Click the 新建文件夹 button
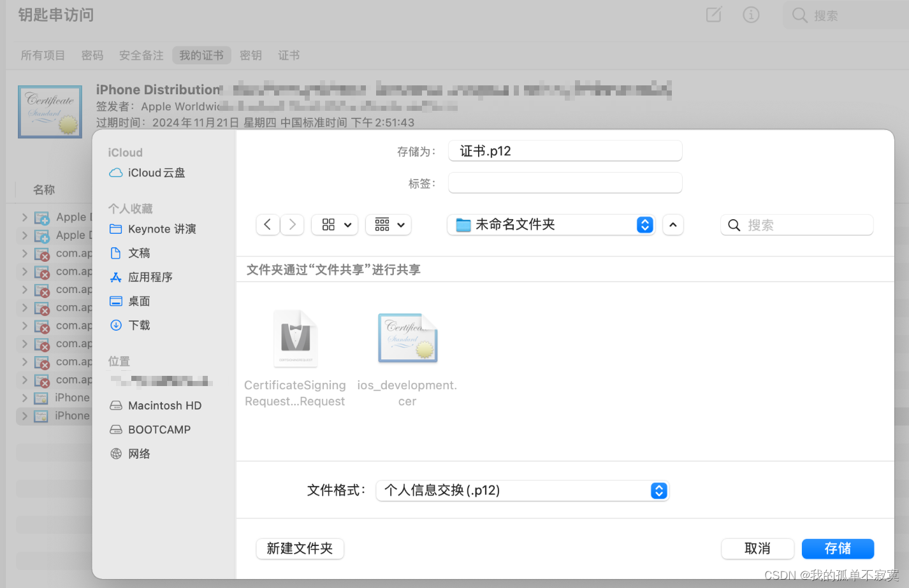This screenshot has height=588, width=909. tap(300, 549)
